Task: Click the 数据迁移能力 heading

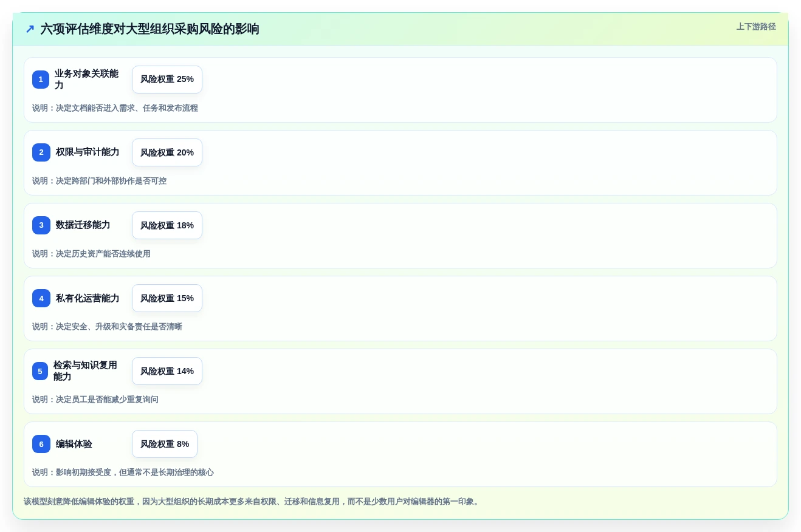Action: [83, 225]
